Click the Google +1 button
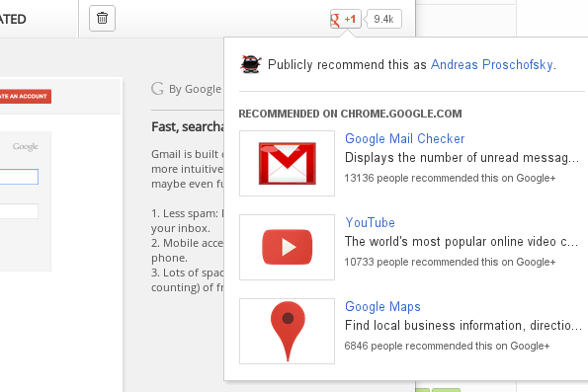Image resolution: width=588 pixels, height=392 pixels. [345, 19]
